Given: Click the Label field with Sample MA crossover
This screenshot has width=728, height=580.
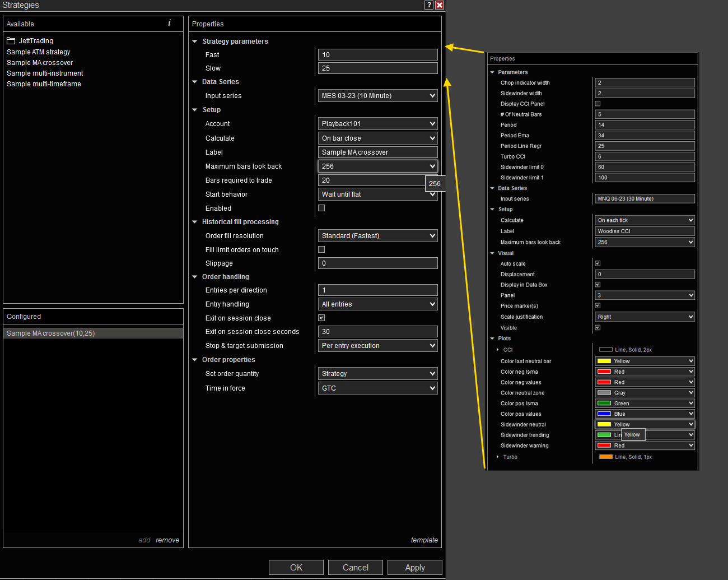Looking at the screenshot, I should click(x=378, y=152).
